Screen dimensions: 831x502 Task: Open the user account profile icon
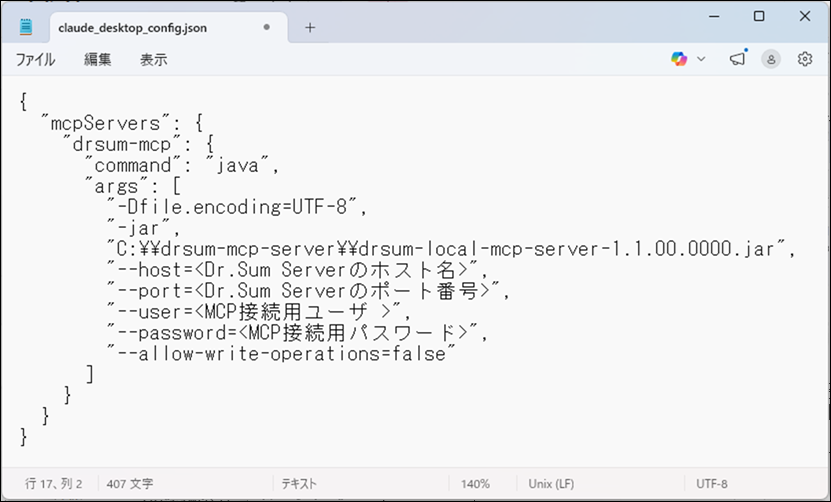click(771, 59)
